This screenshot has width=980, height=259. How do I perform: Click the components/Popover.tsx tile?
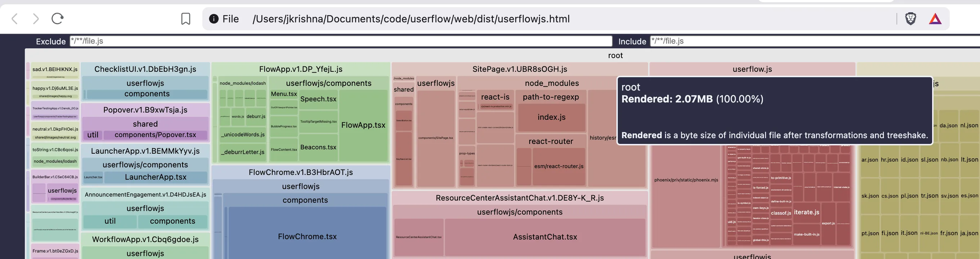tap(155, 135)
